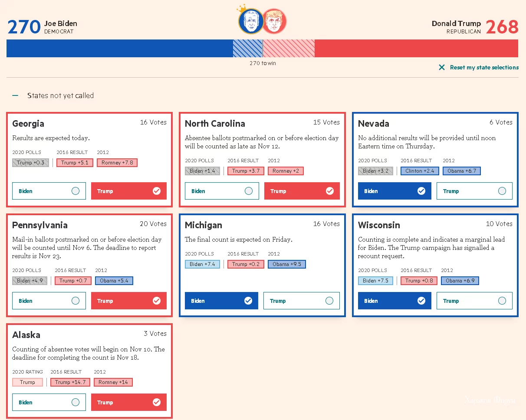Click the Pennsylvania state card title
This screenshot has height=420, width=526.
[x=40, y=225]
